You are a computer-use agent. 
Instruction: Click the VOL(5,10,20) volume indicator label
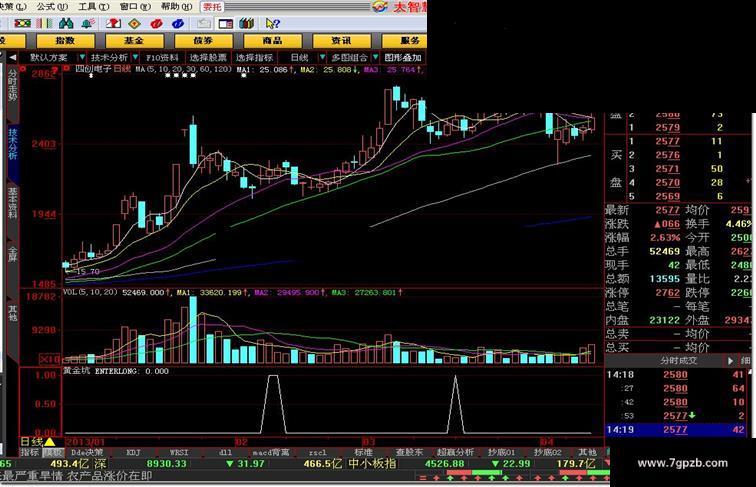click(x=91, y=292)
